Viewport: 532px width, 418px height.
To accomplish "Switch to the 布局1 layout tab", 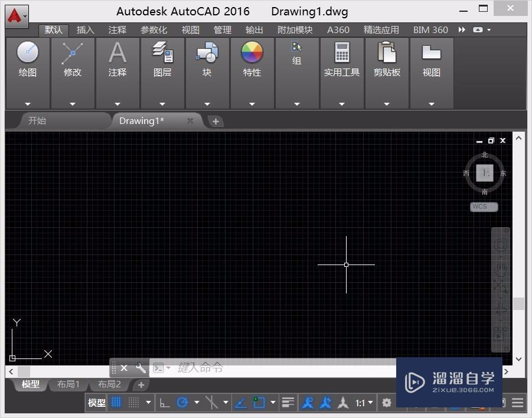I will tap(68, 384).
